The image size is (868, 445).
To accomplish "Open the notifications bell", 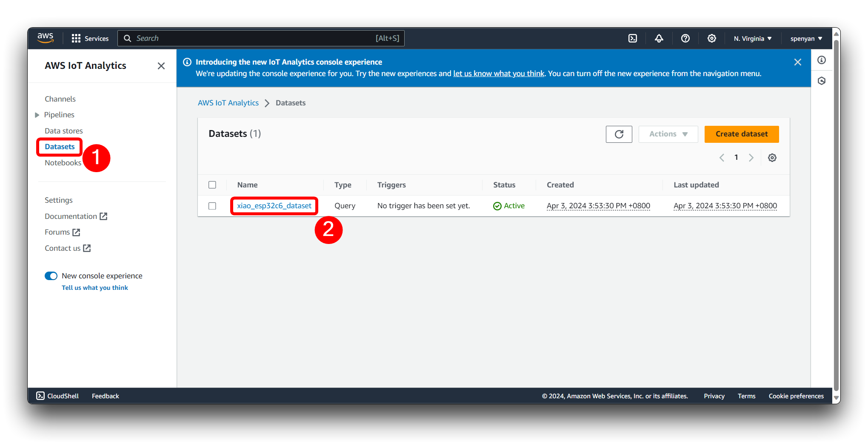I will [x=659, y=38].
